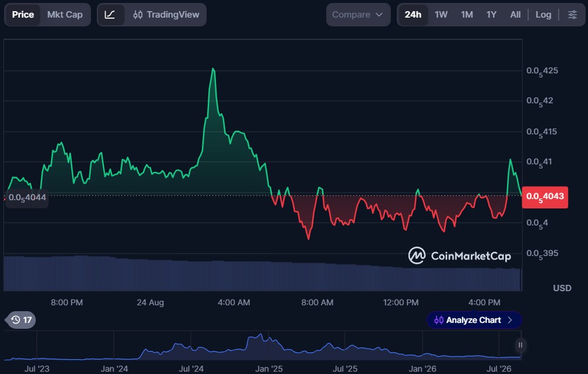
Task: Click the 12:00 PM time axis label
Action: pos(400,302)
